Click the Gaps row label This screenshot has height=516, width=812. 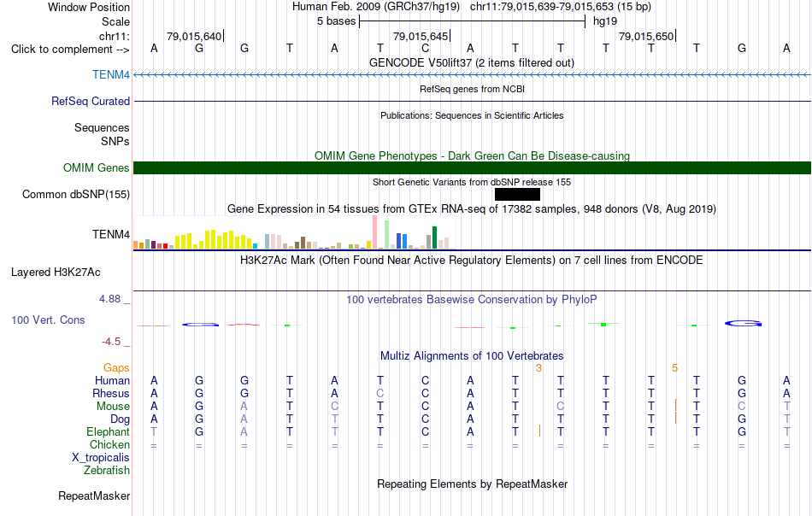[x=116, y=367]
